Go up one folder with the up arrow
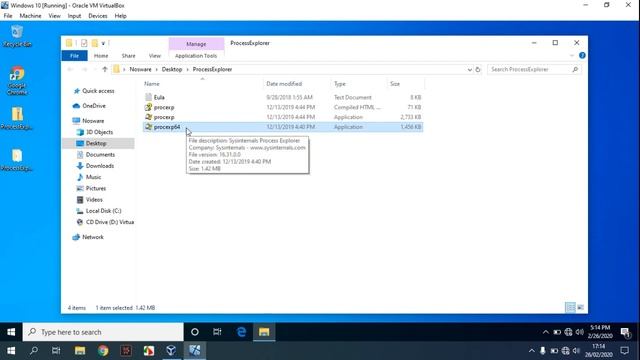Screen dimensions: 640x360 pyautogui.click(x=105, y=69)
